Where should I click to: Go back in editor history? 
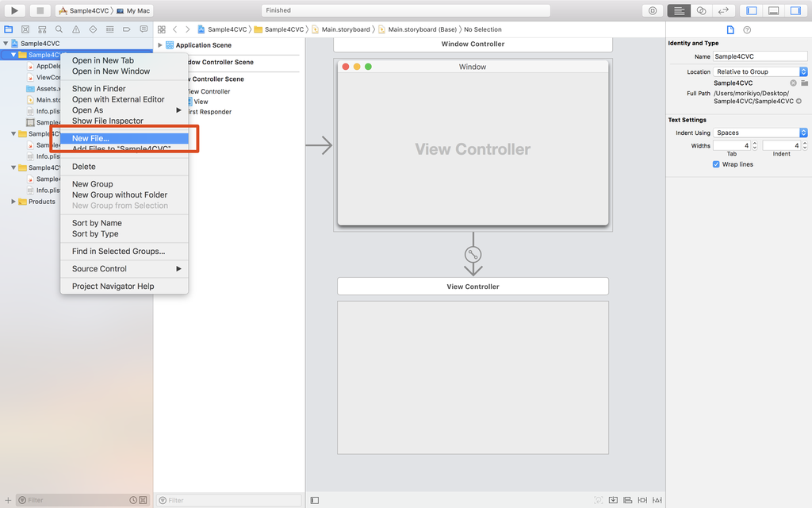[175, 29]
